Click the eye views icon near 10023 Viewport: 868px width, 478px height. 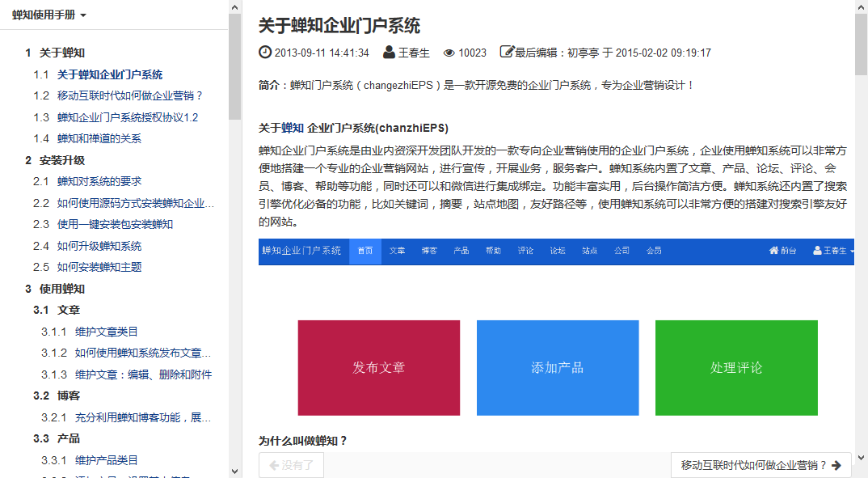point(449,53)
